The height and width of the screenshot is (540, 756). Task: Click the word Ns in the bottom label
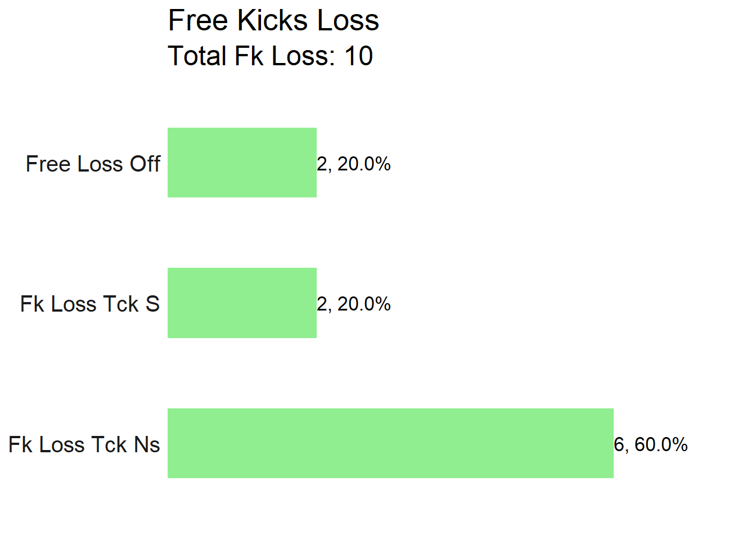coord(147,444)
